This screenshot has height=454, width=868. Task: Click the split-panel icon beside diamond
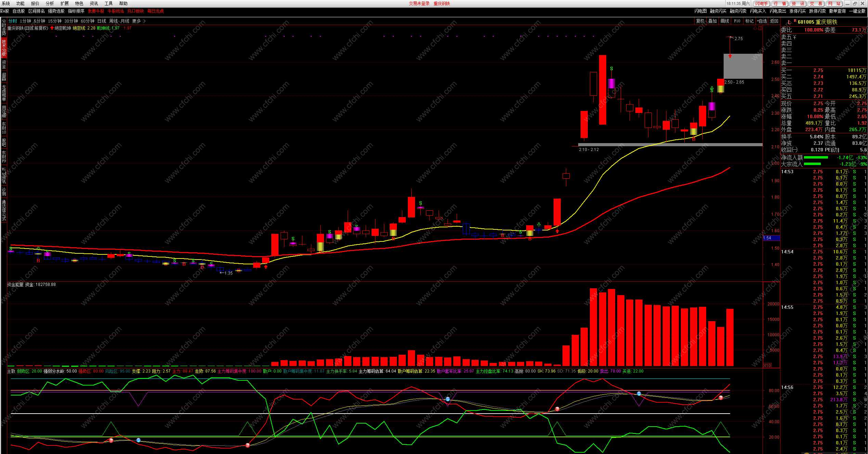click(760, 28)
